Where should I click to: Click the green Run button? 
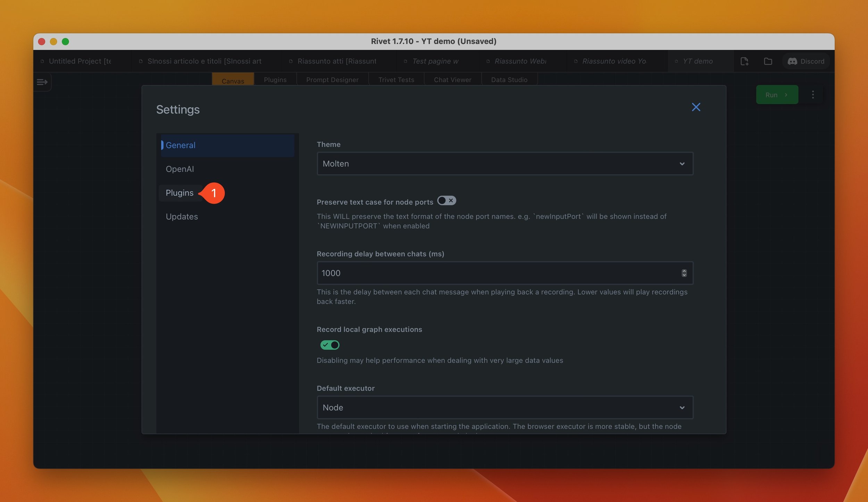[x=777, y=94]
